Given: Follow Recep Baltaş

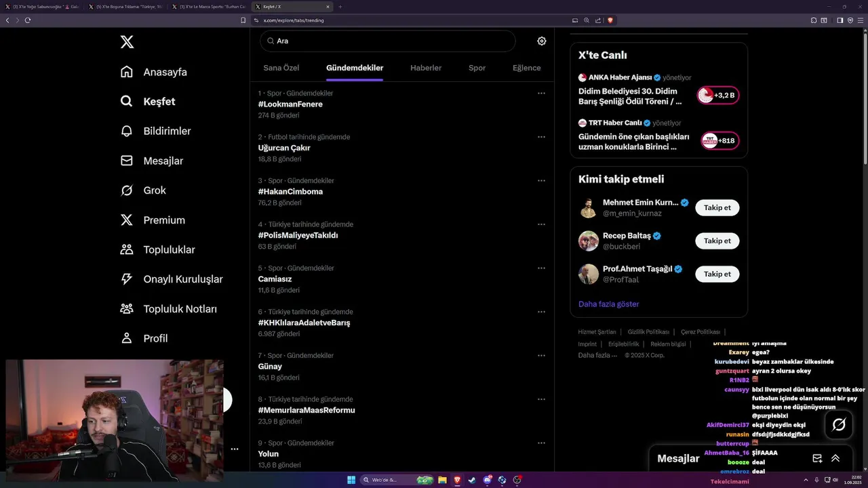Looking at the screenshot, I should coord(717,241).
